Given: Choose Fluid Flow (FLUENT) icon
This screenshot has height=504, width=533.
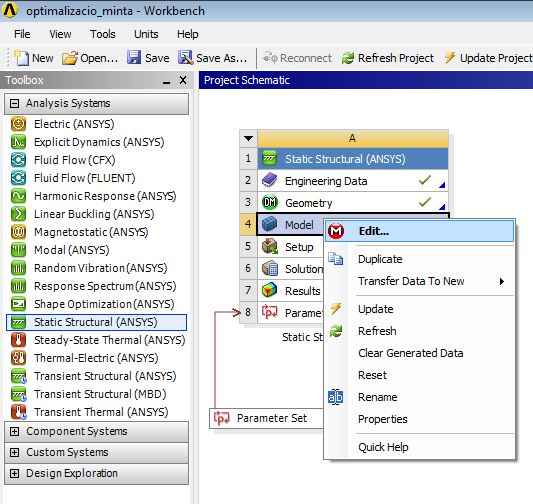Looking at the screenshot, I should pos(18,178).
